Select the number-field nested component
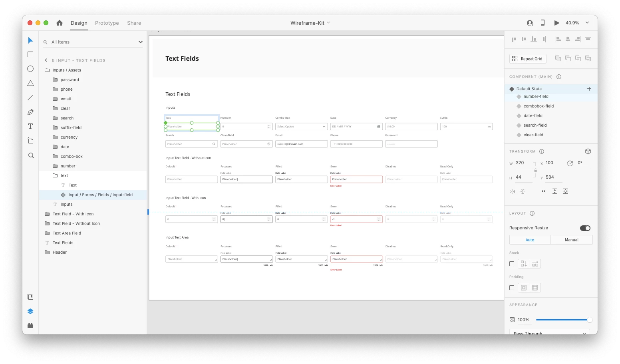The width and height of the screenshot is (620, 364). (x=536, y=97)
